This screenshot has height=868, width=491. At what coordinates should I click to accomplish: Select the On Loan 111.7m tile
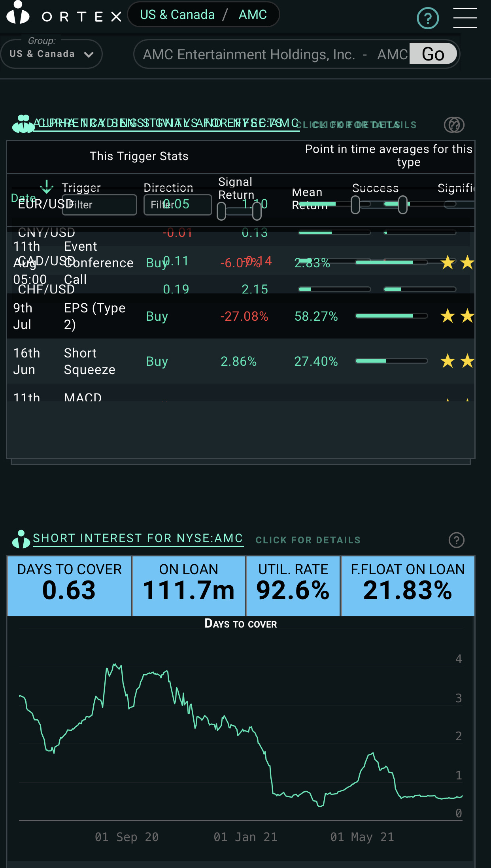tap(189, 586)
